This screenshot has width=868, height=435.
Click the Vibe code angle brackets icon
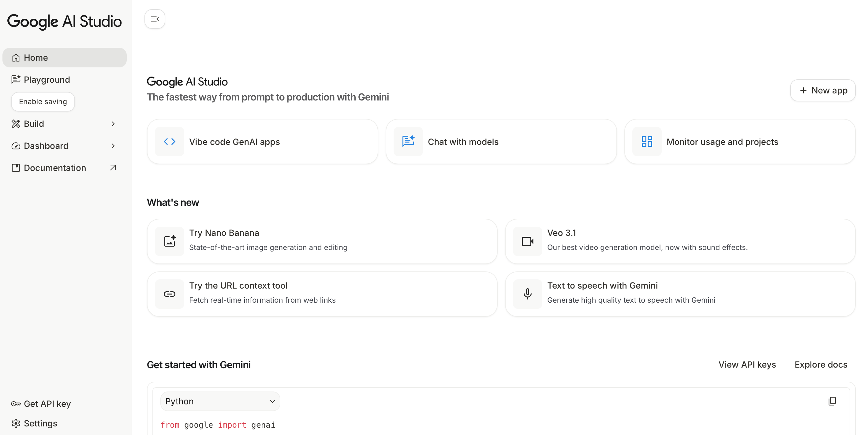tap(170, 142)
